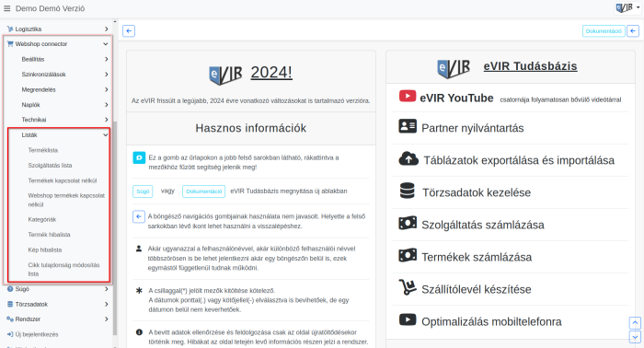This screenshot has width=644, height=348.
Task: Select the Listák menu item
Action: (x=29, y=134)
